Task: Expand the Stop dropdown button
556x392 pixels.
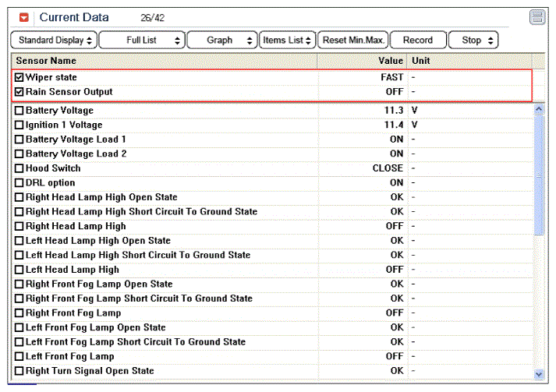Action: [476, 40]
